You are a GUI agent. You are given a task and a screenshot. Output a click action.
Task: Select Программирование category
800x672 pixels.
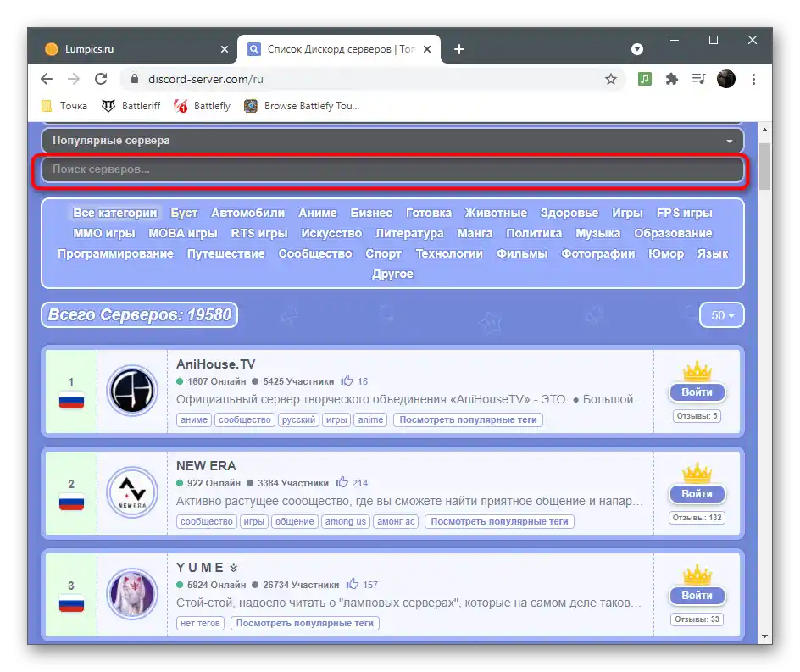click(x=115, y=253)
